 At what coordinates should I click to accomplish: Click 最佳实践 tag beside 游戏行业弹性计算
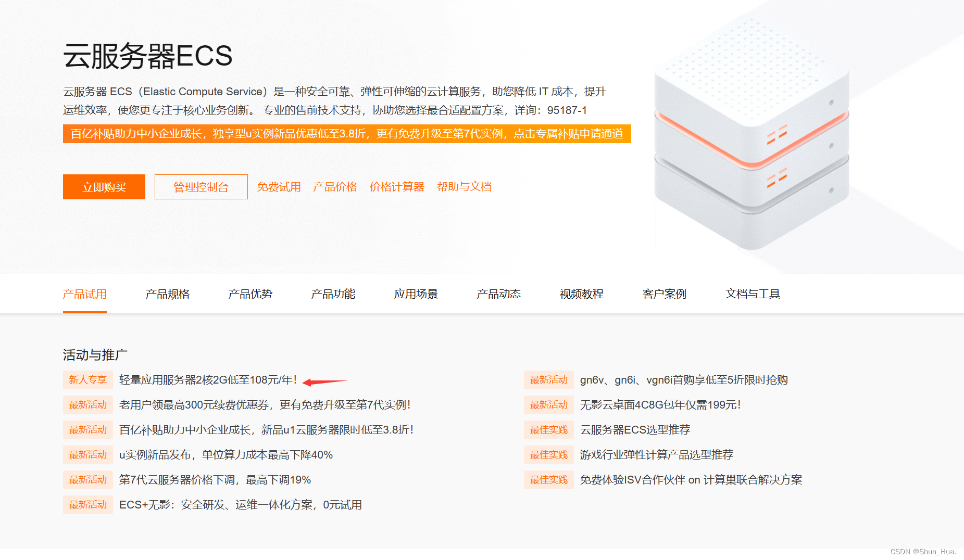[x=549, y=455]
